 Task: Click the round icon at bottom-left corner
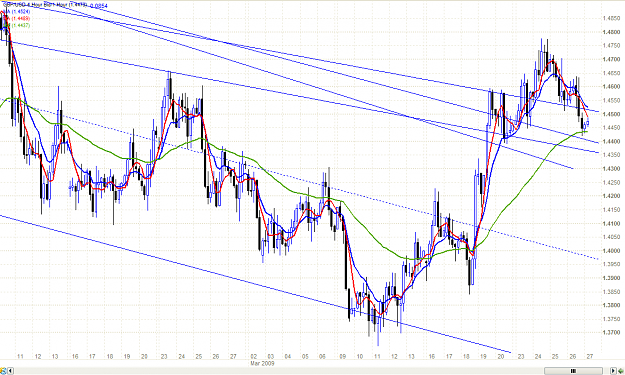pos(3,371)
